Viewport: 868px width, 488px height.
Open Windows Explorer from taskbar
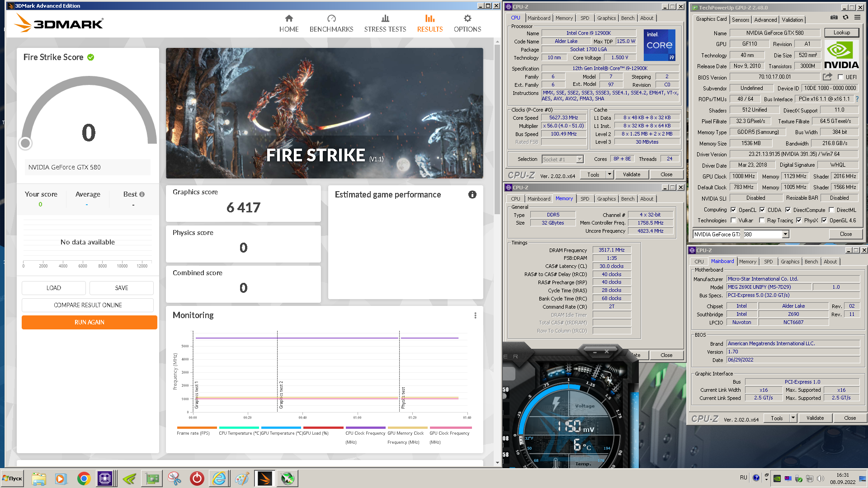pyautogui.click(x=39, y=479)
